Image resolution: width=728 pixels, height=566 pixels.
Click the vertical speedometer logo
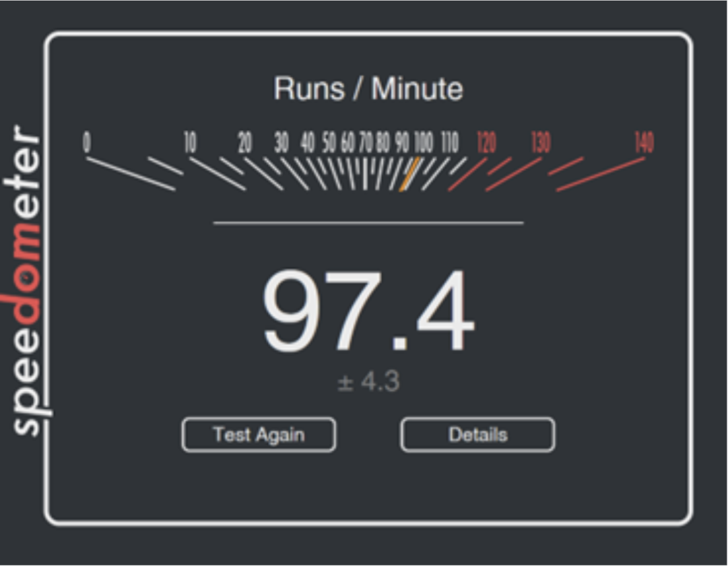click(x=28, y=280)
